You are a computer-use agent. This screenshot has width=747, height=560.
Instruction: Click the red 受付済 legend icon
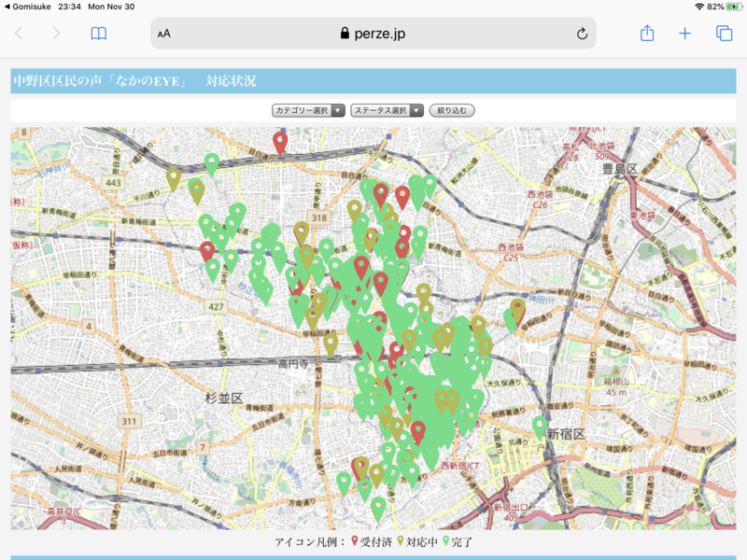coord(355,540)
